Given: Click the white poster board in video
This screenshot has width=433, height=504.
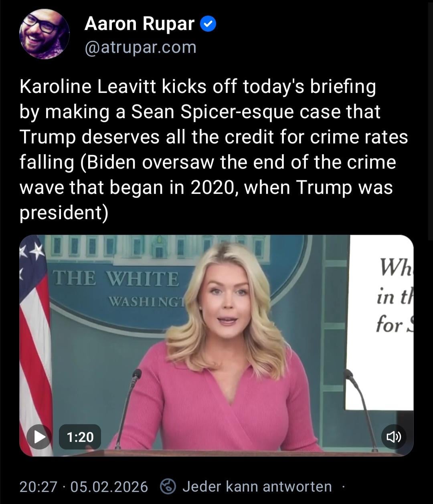Looking at the screenshot, I should click(380, 323).
